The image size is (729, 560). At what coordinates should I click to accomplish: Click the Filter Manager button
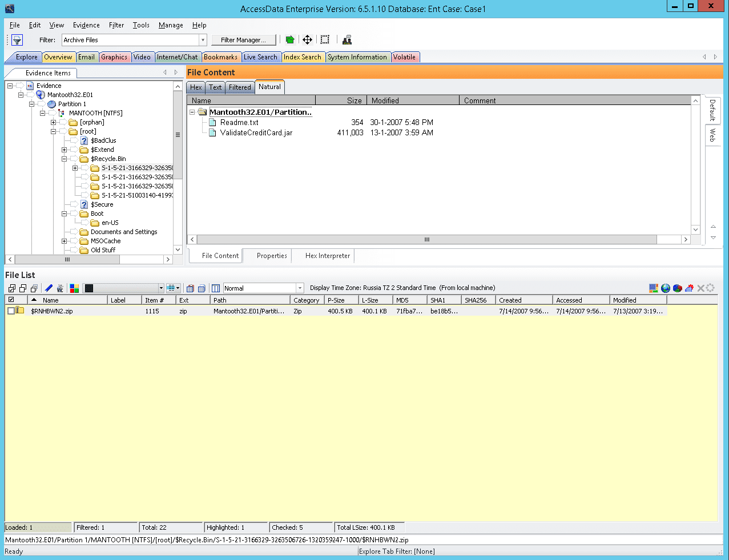(x=243, y=40)
